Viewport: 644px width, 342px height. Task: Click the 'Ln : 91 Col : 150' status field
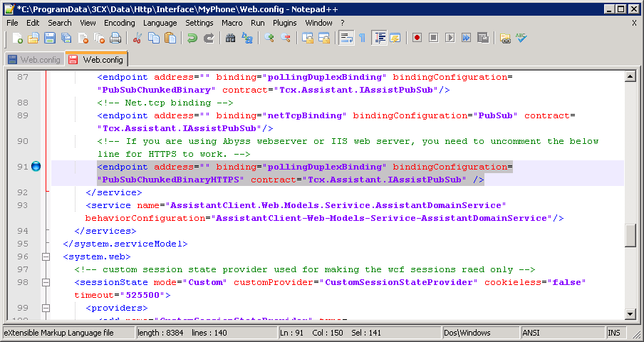(x=360, y=333)
